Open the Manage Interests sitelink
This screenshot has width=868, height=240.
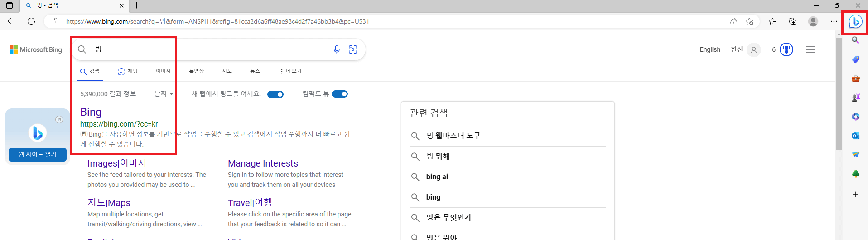pos(263,163)
